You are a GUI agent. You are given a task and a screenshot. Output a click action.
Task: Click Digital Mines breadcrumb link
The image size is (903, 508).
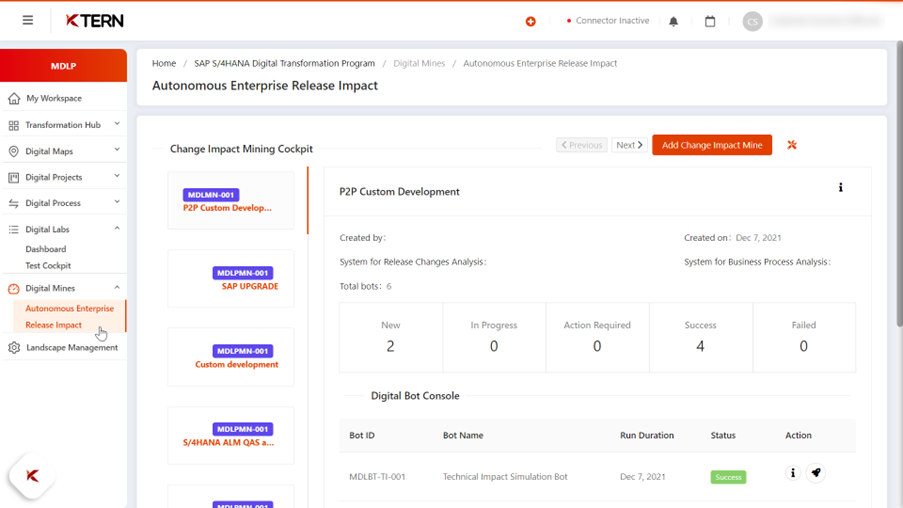tap(419, 63)
